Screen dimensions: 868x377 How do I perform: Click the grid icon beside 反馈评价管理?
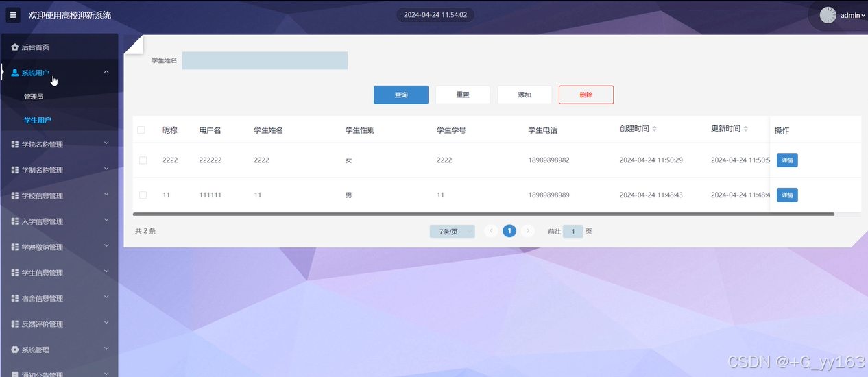(x=15, y=324)
